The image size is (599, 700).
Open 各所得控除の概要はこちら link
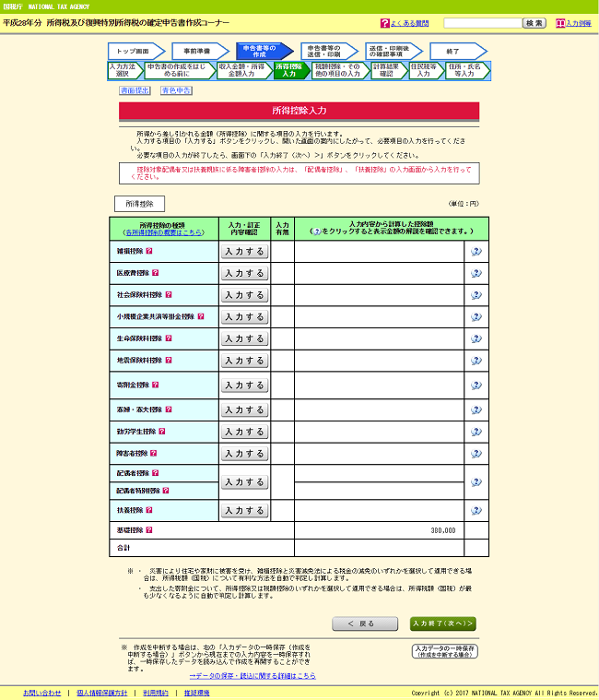(164, 232)
